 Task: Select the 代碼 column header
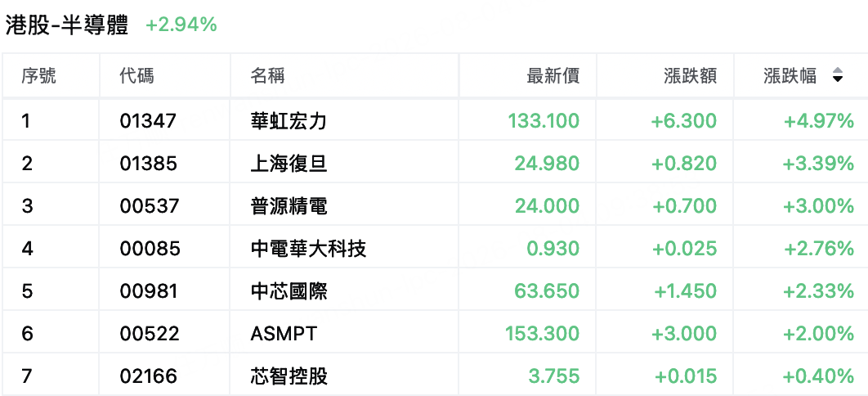[x=136, y=76]
